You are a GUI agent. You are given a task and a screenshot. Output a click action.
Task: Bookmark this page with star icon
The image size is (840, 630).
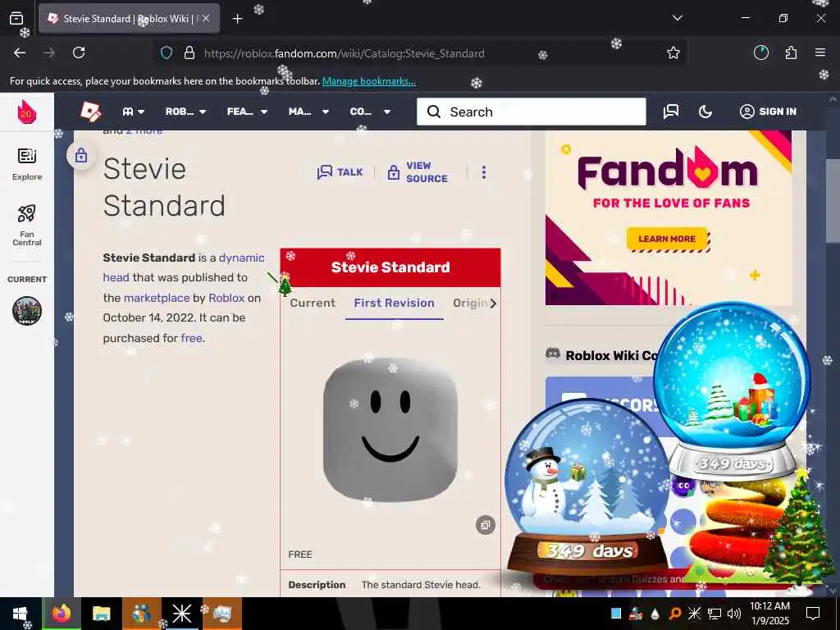[673, 52]
